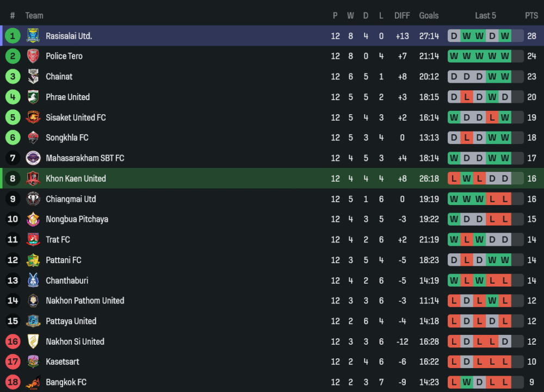Screen dimensions: 544x392
Task: Click the Chiangmai Utd crest
Action: (33, 199)
